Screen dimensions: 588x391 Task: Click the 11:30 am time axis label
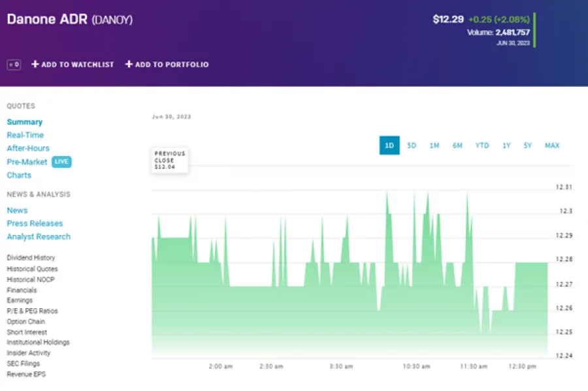point(474,366)
